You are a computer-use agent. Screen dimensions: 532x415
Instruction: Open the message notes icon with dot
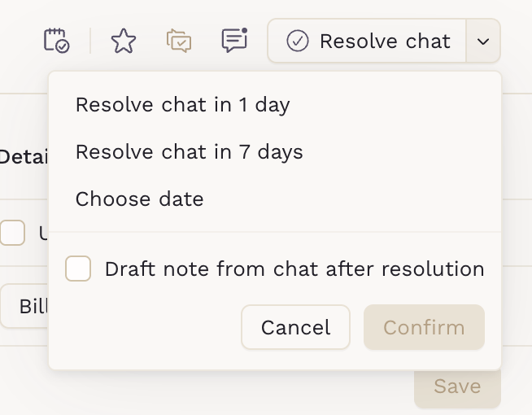coord(234,41)
